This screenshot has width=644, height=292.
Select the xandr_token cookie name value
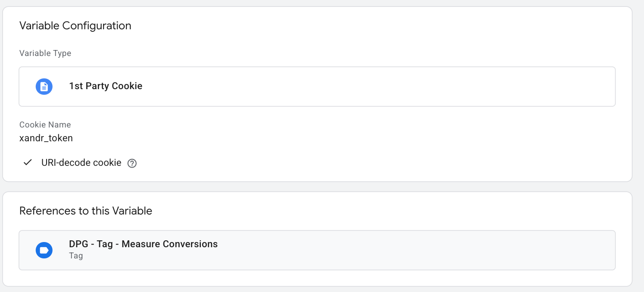(46, 138)
